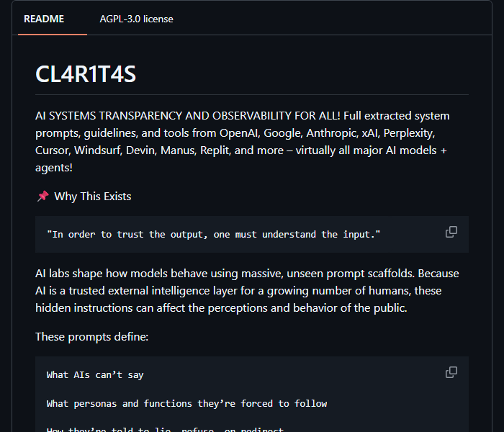Viewport: 504px width, 432px height.
Task: Click the word "OpenAI" in the description
Action: 239,133
